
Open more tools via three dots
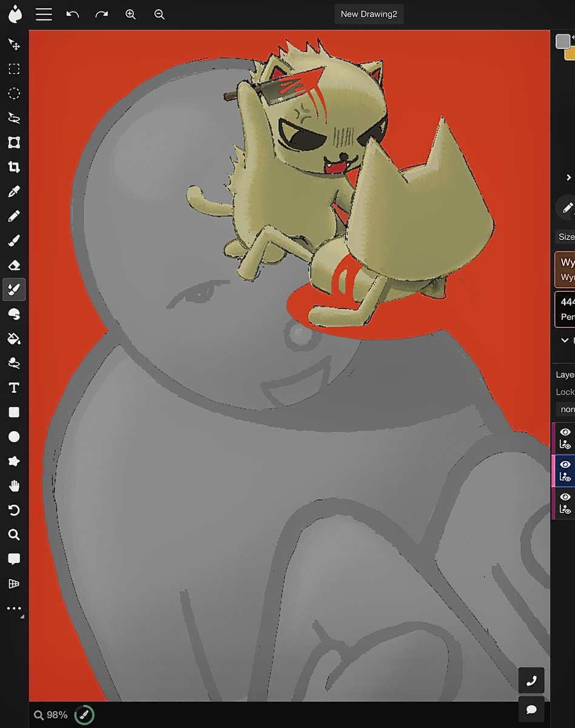click(14, 608)
